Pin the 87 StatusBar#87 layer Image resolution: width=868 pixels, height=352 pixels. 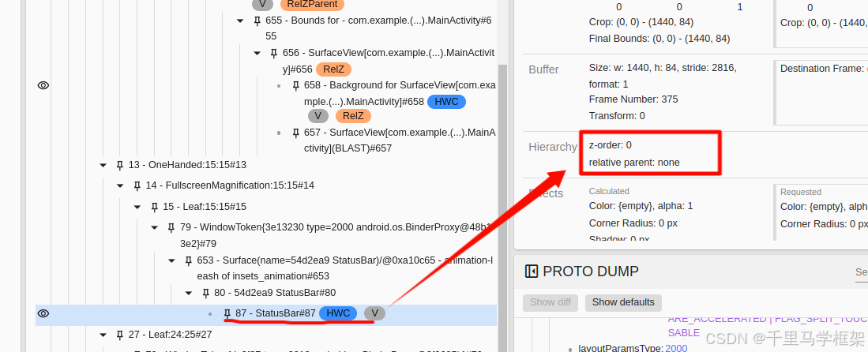pos(227,314)
